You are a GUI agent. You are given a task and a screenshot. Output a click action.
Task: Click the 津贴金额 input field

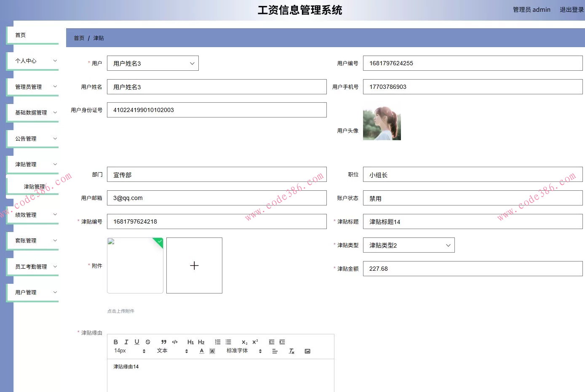[x=473, y=269]
